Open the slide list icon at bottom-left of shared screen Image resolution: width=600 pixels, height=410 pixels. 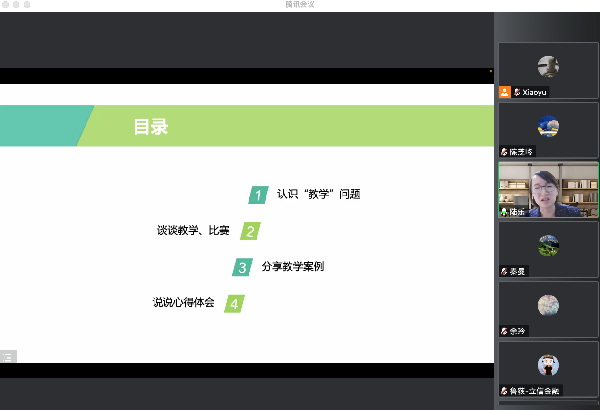tap(8, 356)
